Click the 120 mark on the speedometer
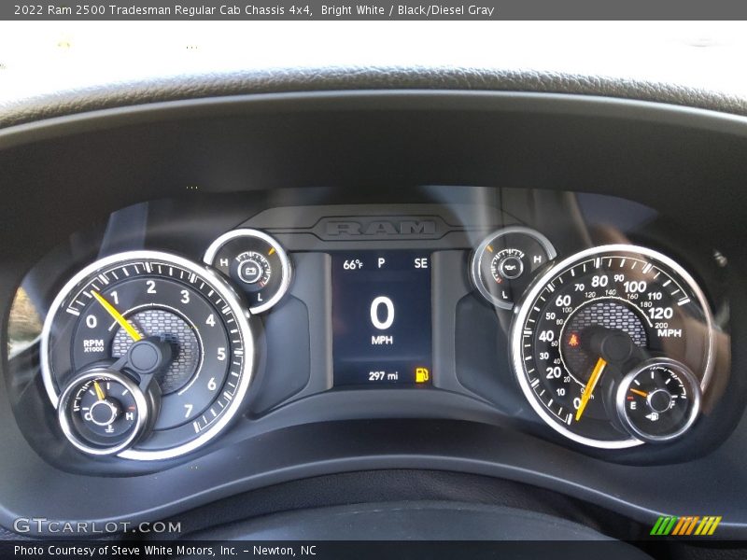The width and height of the screenshot is (747, 560). point(660,313)
